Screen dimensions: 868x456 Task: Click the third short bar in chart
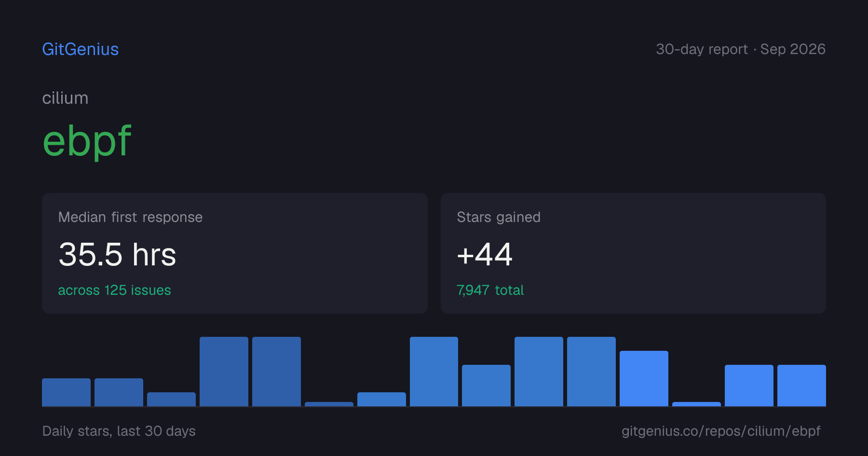pyautogui.click(x=171, y=399)
